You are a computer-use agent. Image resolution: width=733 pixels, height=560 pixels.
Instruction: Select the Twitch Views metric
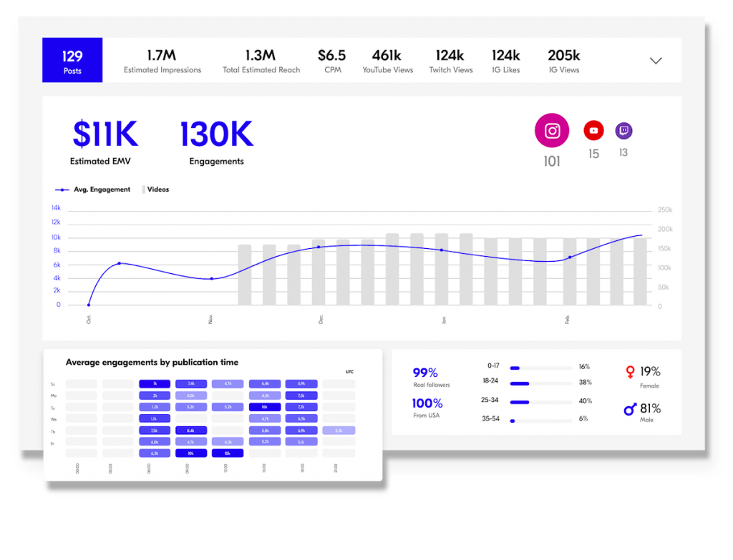(x=451, y=61)
